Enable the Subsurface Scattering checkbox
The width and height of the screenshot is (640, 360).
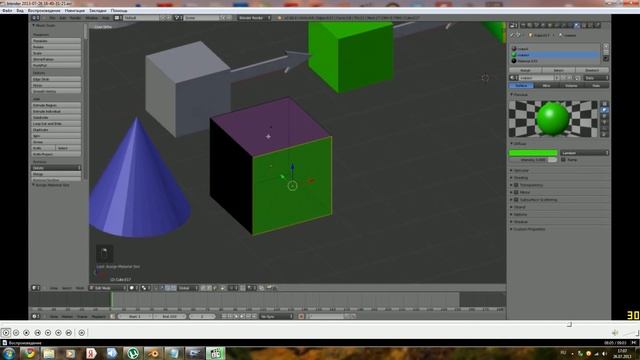pos(516,200)
